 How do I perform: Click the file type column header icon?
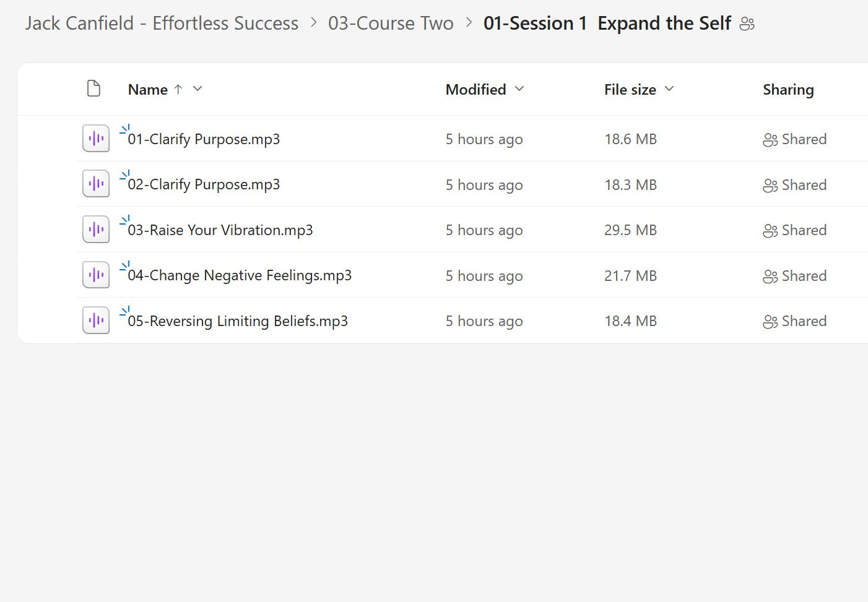tap(93, 88)
